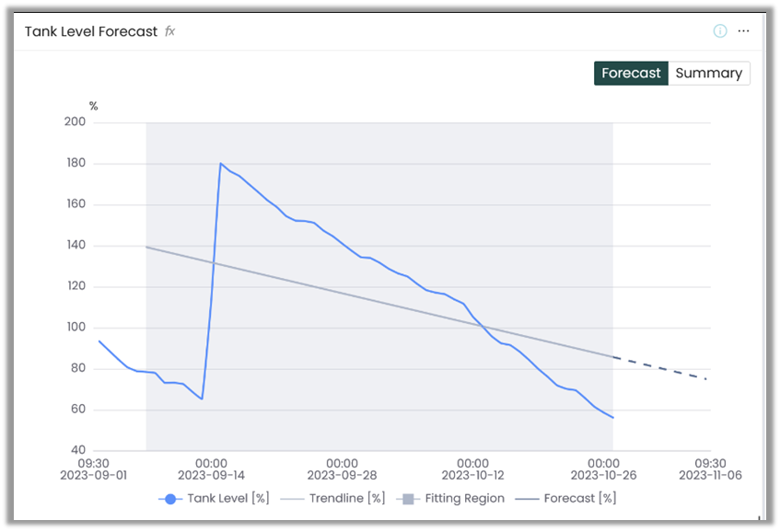Toggle the Fitting Region legend label
Screen dimensions: 780x532
pyautogui.click(x=464, y=499)
